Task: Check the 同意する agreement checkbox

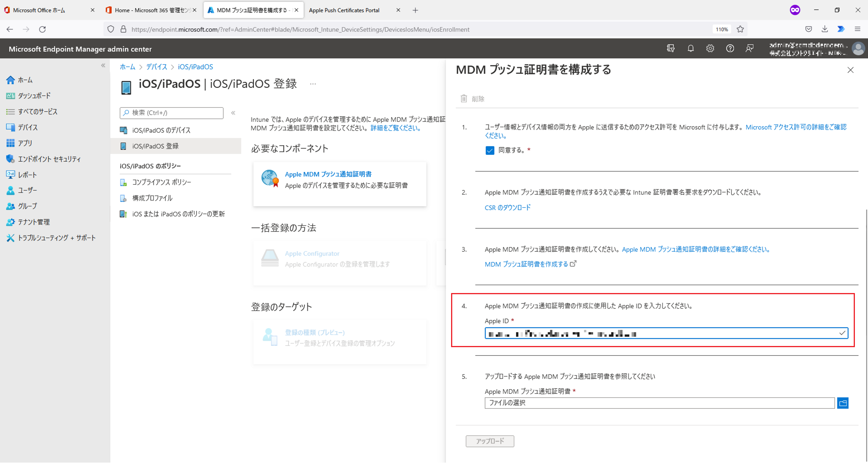Action: coord(490,150)
